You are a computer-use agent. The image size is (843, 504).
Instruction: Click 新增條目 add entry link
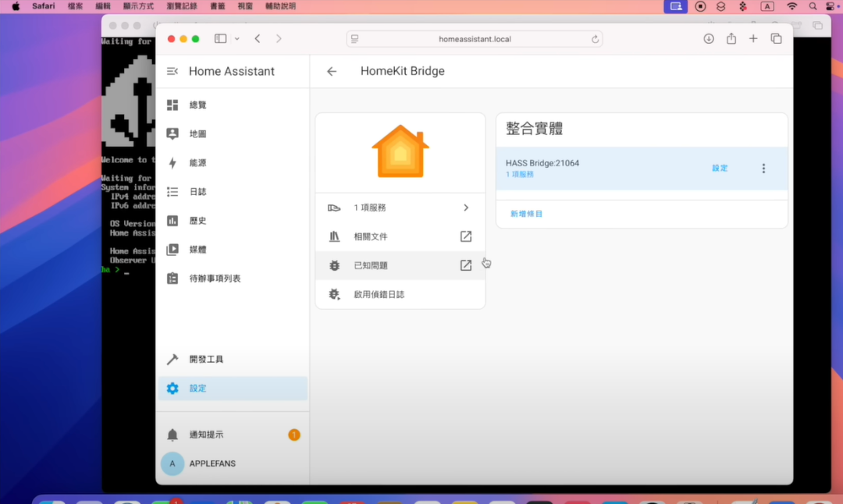[x=526, y=214]
